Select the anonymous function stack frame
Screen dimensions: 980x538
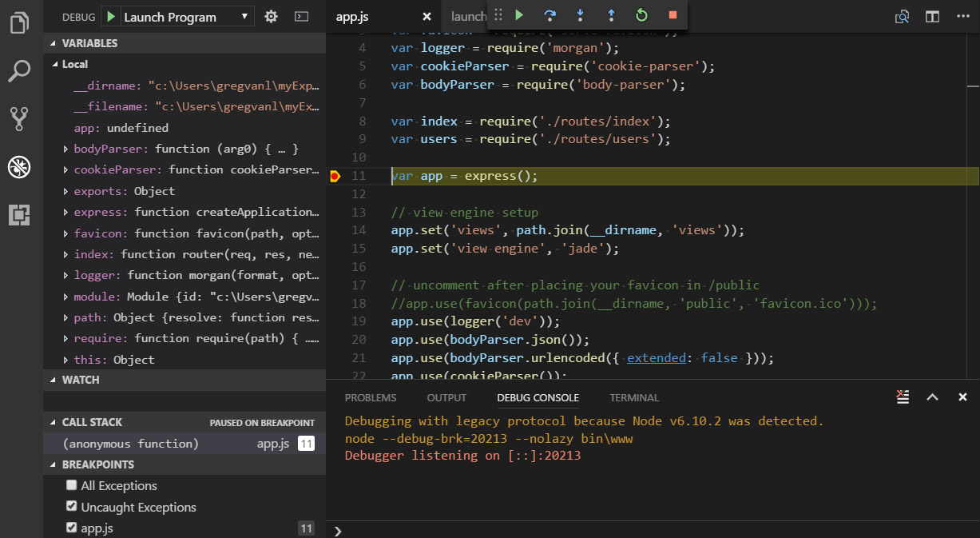click(x=184, y=444)
